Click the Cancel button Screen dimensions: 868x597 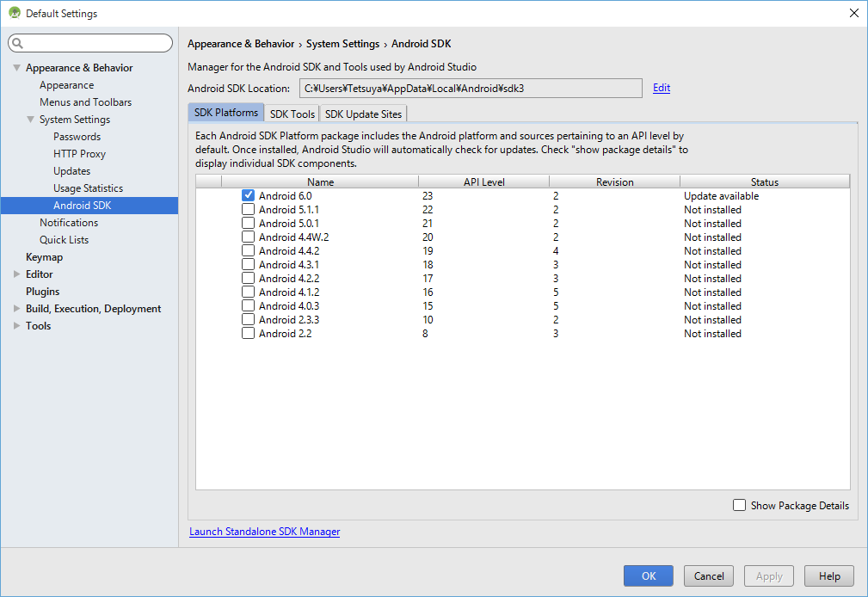(x=709, y=576)
